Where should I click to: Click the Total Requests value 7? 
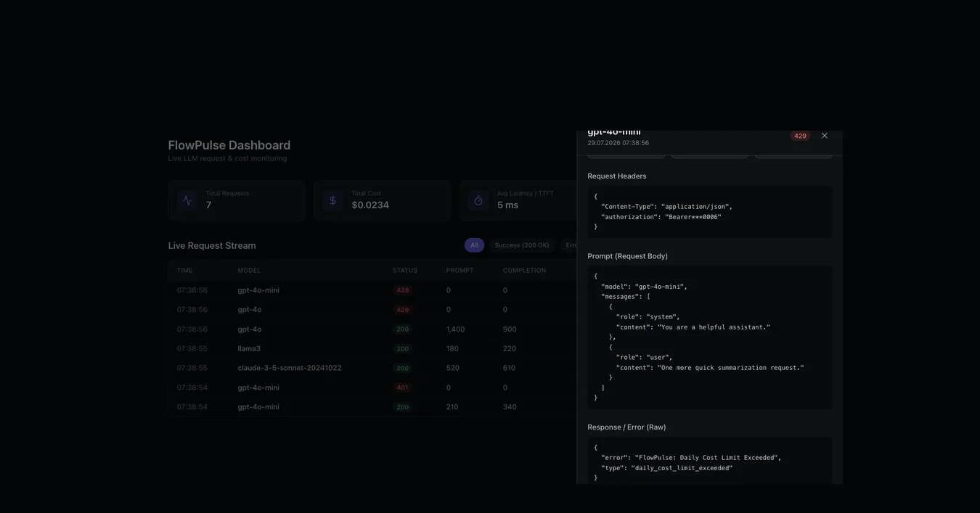point(208,205)
